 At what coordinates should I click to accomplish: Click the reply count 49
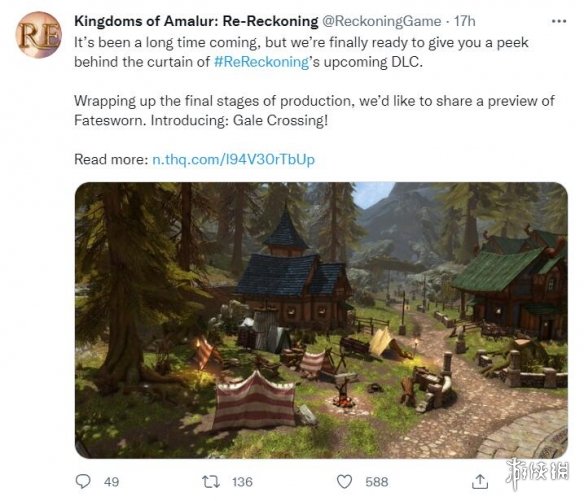[111, 482]
